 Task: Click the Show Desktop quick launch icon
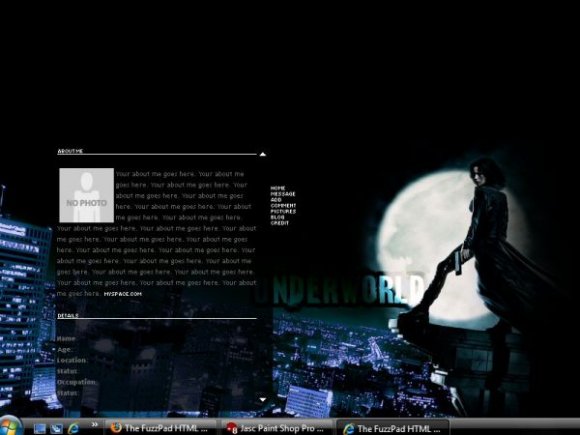pos(40,428)
